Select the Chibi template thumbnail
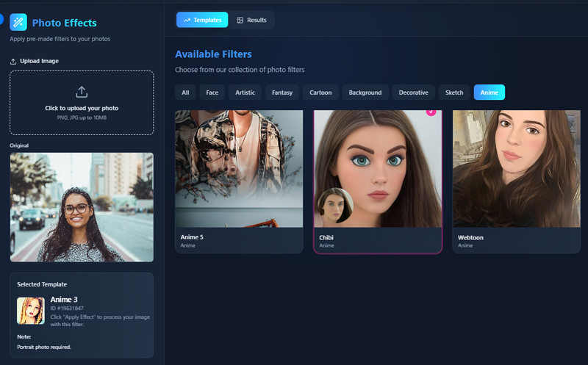The image size is (588, 365). pyautogui.click(x=378, y=169)
